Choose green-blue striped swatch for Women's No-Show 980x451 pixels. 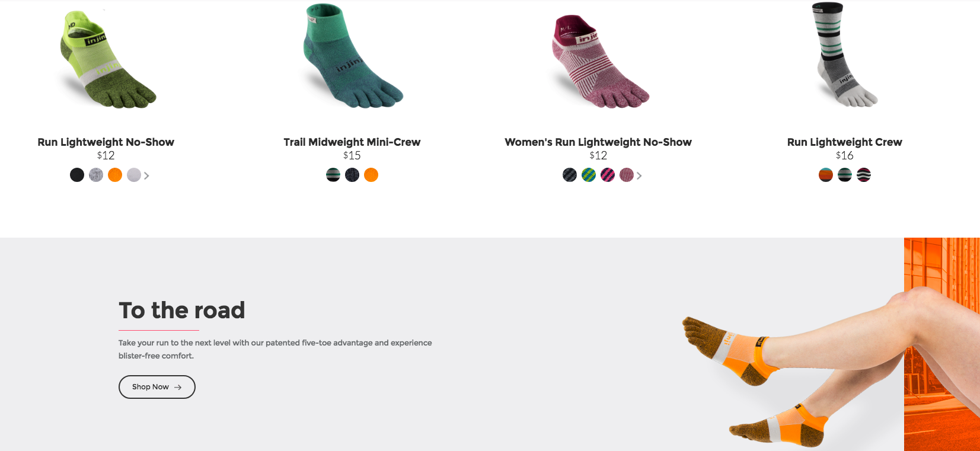589,175
